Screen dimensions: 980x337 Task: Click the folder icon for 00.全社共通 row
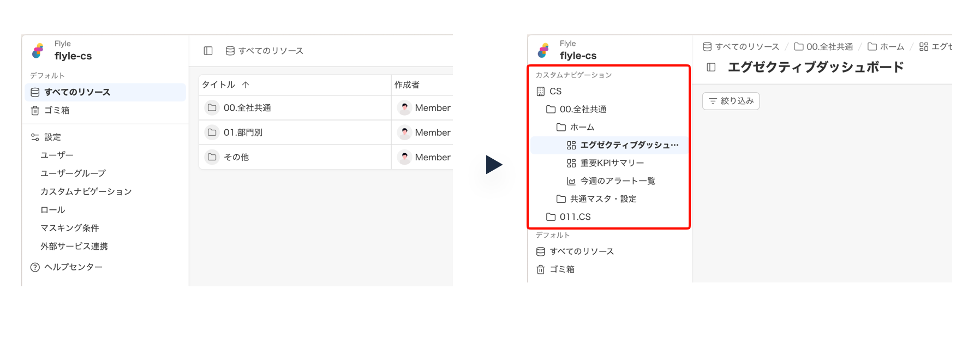(212, 108)
